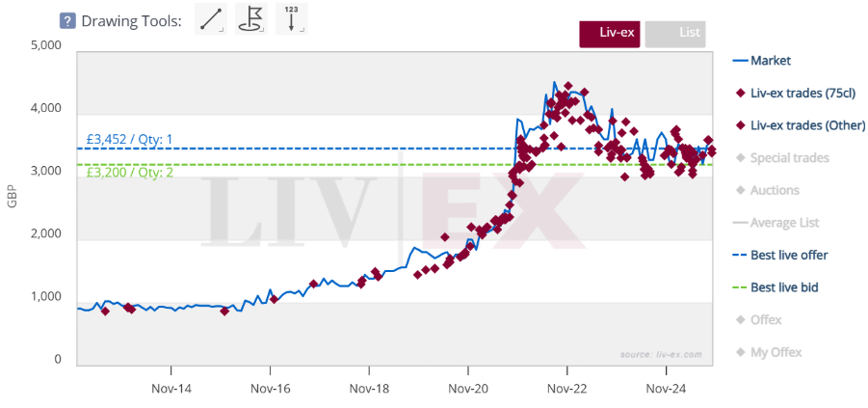Click the source: liv-ex.com credit text

point(661,355)
